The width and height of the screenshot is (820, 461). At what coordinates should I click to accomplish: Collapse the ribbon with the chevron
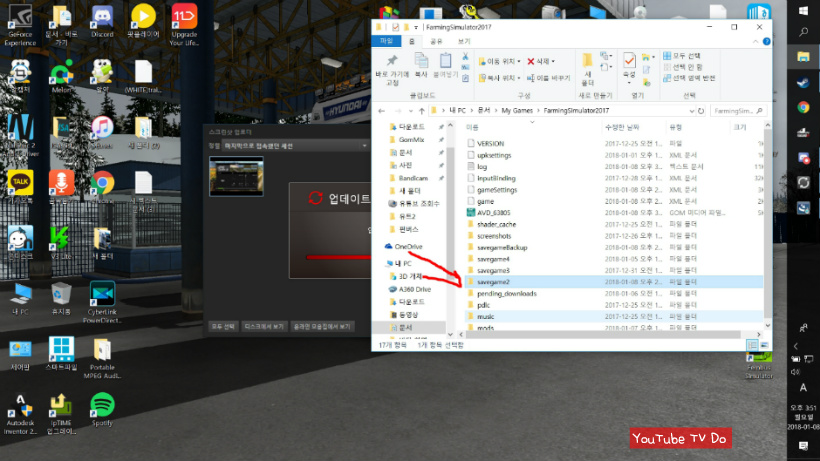click(755, 41)
